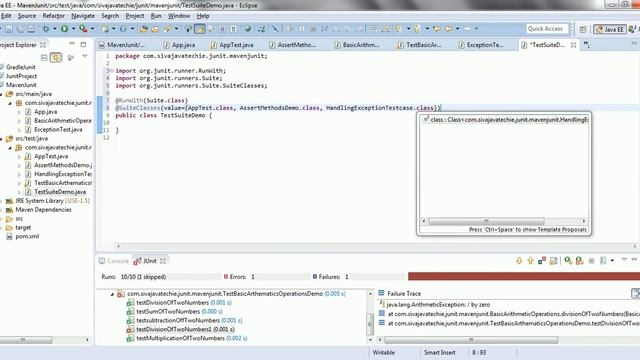Click the Debug bug icon in toolbar
The image size is (640, 360).
46,29
